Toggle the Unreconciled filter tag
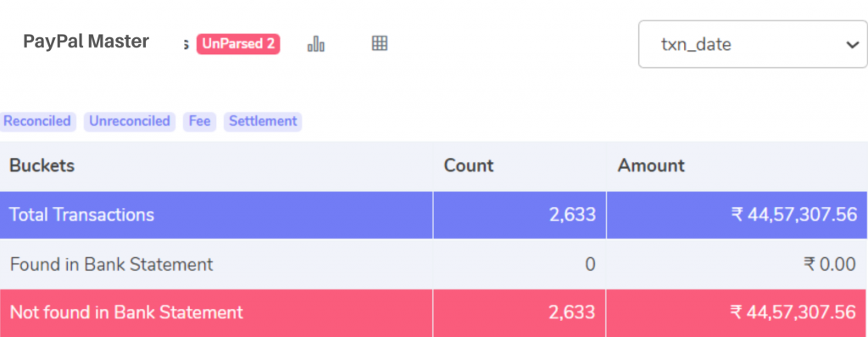The image size is (868, 337). [x=130, y=121]
